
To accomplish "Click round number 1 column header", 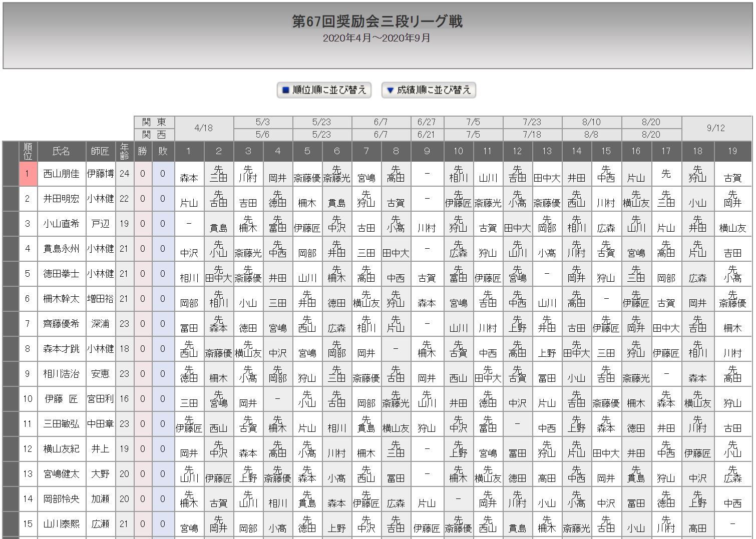I will (189, 151).
